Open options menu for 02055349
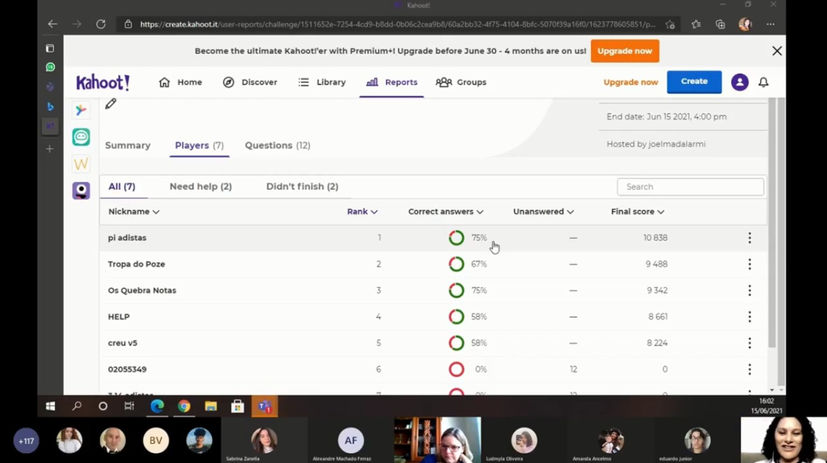 [x=749, y=370]
